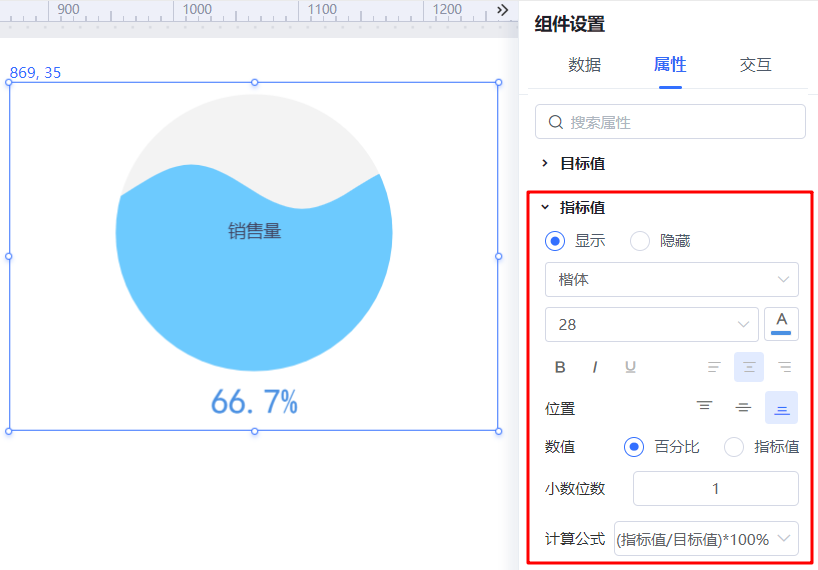Screen dimensions: 818x570
Task: Click the 搜索属性 search field
Action: [x=670, y=122]
